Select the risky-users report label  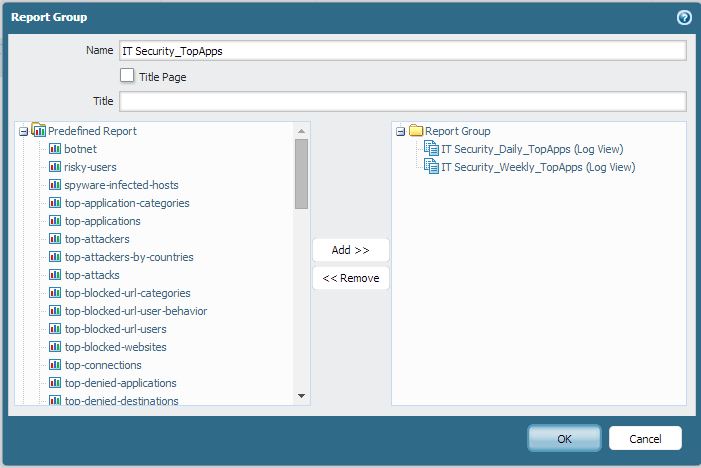90,167
